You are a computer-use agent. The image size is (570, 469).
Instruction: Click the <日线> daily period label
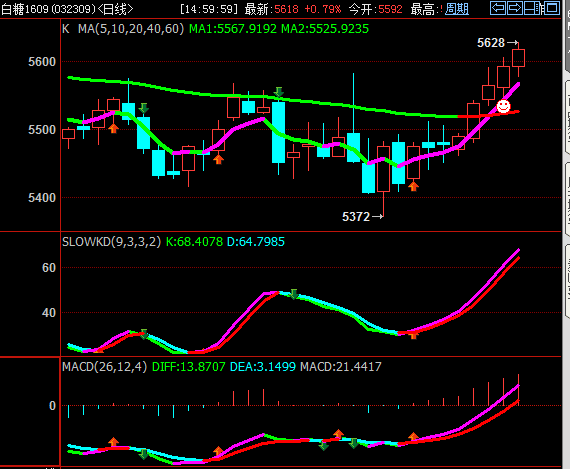pos(116,9)
